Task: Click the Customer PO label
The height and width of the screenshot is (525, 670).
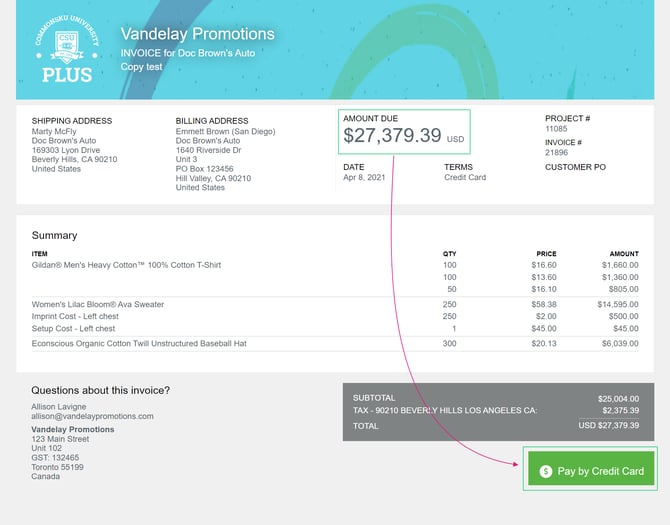Action: (575, 167)
